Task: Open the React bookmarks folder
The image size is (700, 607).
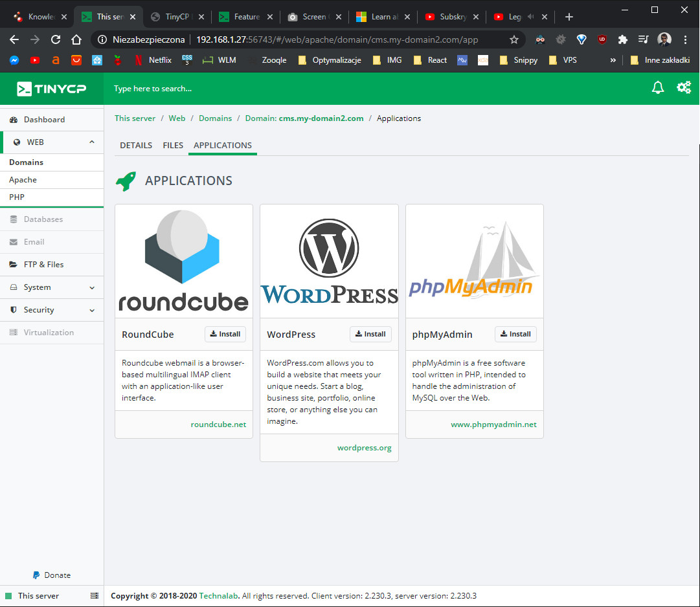Action: click(431, 60)
